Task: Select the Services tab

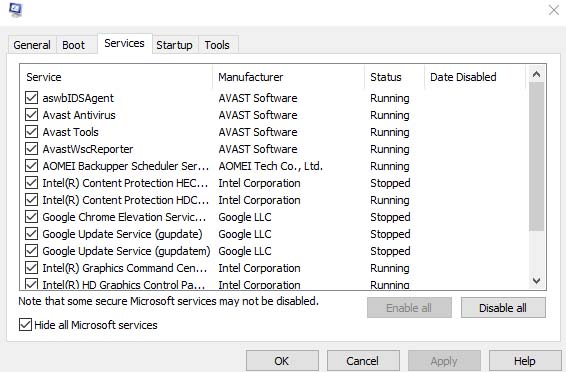Action: (x=124, y=43)
